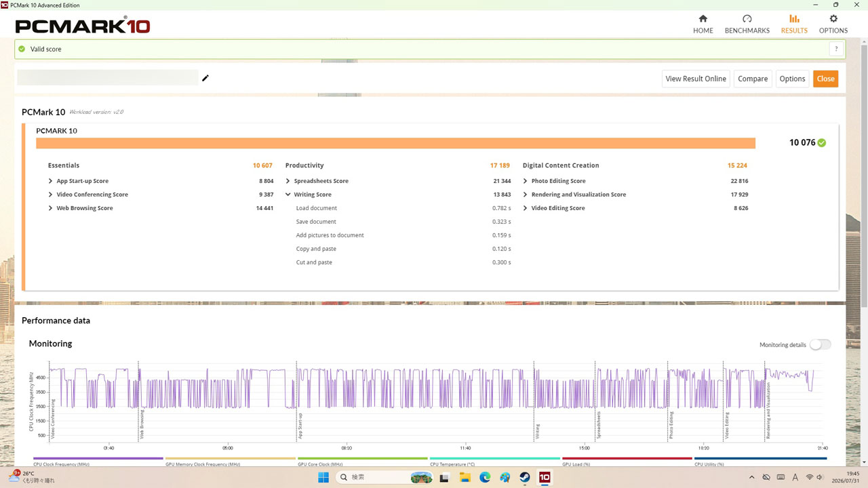Click the pencil icon to rename result
Viewport: 868px width, 488px height.
pos(205,78)
